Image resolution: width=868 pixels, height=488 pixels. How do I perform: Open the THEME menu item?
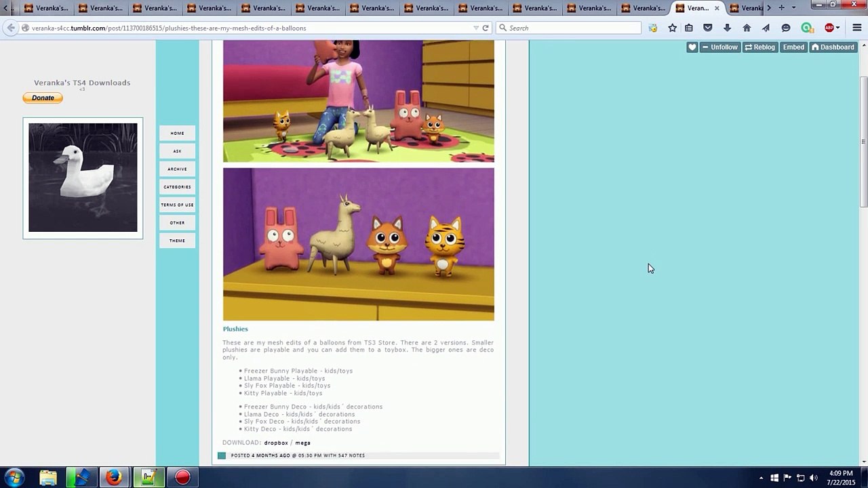177,241
